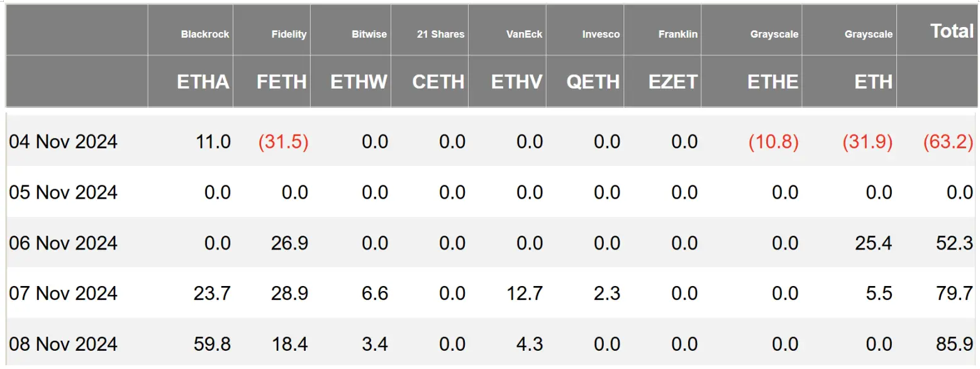Click the QETH column header

pyautogui.click(x=593, y=82)
